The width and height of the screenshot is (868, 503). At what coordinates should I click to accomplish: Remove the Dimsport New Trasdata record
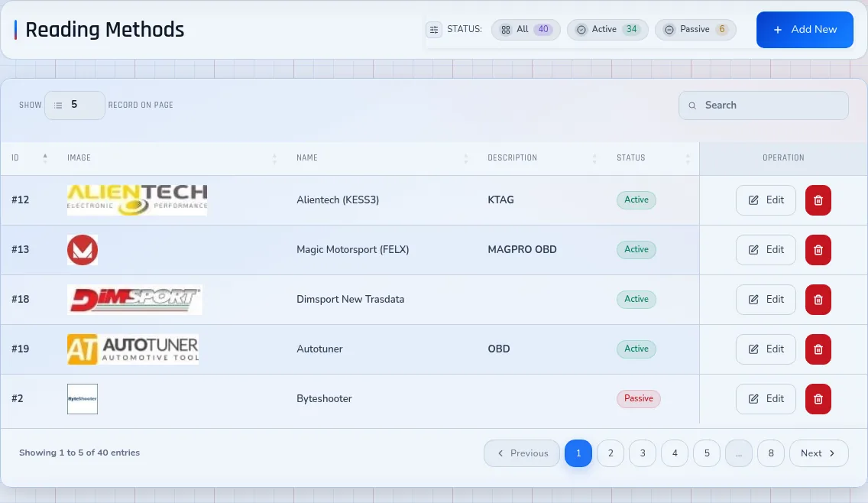coord(818,299)
